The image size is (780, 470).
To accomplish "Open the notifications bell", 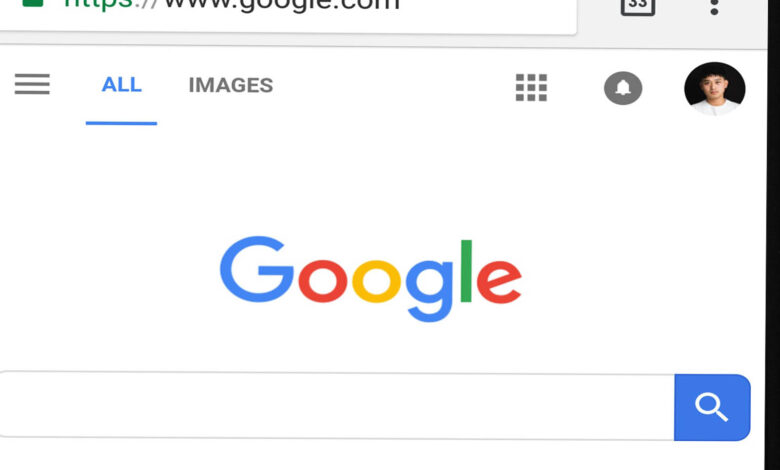I will [x=623, y=88].
